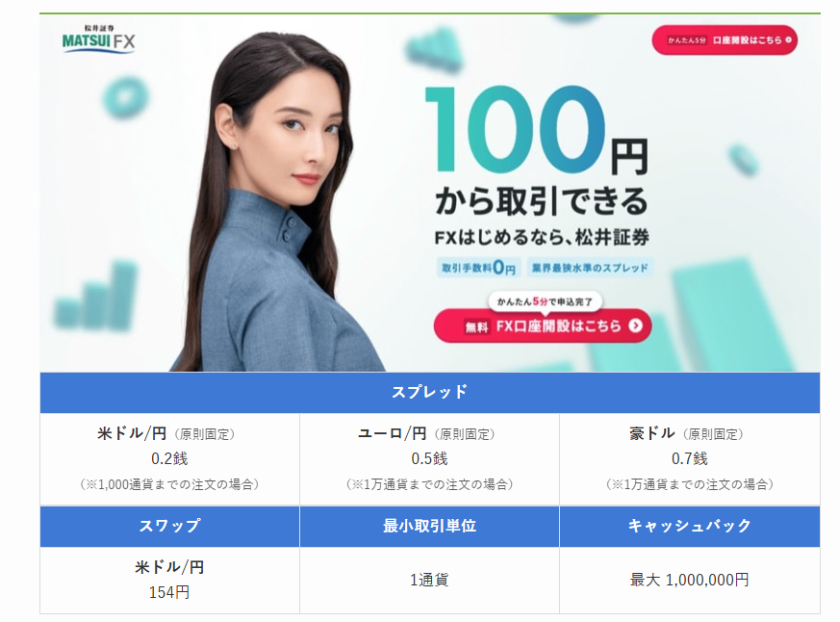840x622 pixels.
Task: Click the スプレッド table header
Action: [430, 393]
